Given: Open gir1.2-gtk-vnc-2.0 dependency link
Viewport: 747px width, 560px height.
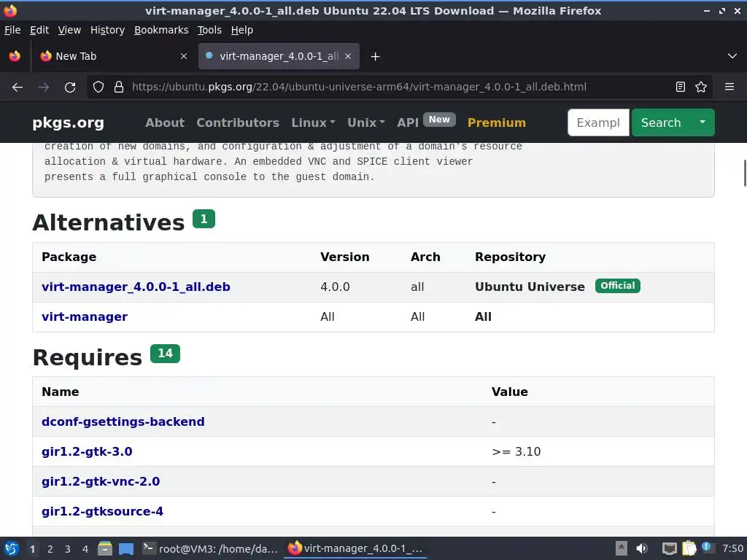Looking at the screenshot, I should 101,481.
